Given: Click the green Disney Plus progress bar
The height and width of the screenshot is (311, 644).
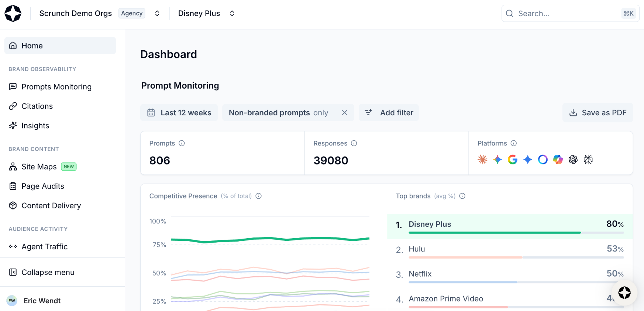Looking at the screenshot, I should click(x=495, y=233).
